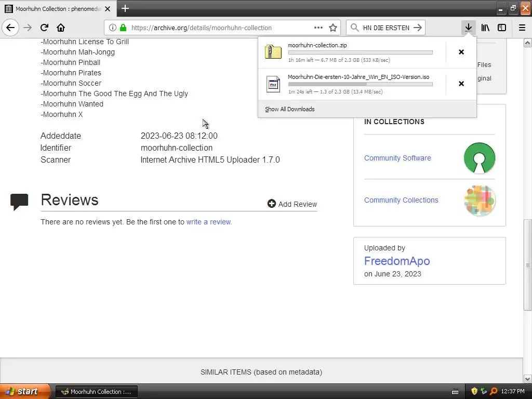Open Show All Downloads
The height and width of the screenshot is (399, 532).
click(x=290, y=109)
